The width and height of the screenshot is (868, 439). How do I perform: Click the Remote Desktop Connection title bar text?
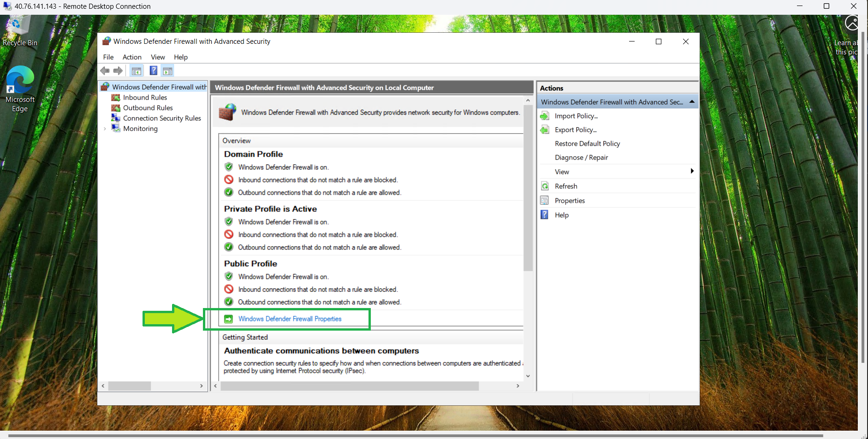point(83,6)
